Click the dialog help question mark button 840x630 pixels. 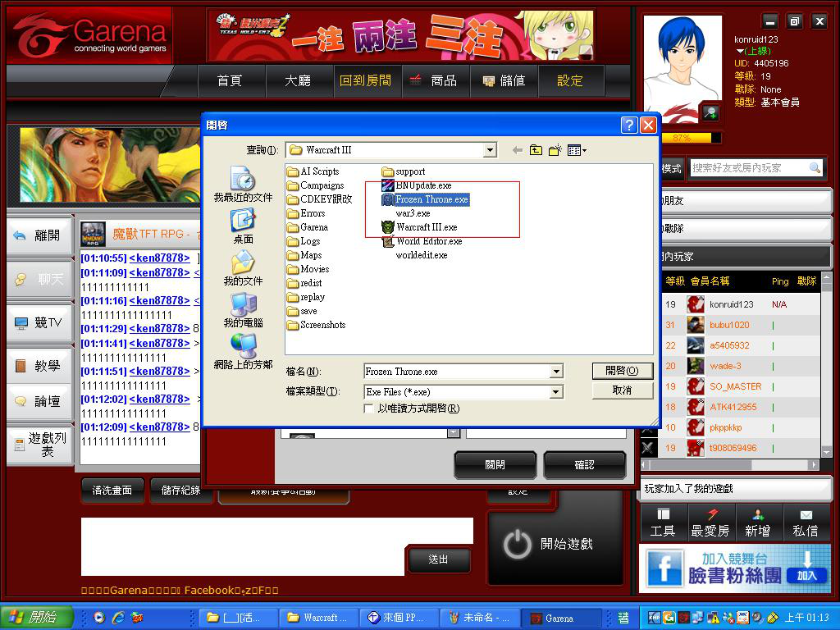[x=629, y=125]
